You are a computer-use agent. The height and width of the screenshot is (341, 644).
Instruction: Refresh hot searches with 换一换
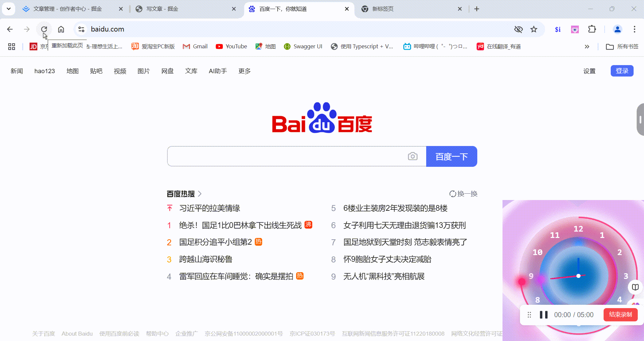[x=464, y=194]
